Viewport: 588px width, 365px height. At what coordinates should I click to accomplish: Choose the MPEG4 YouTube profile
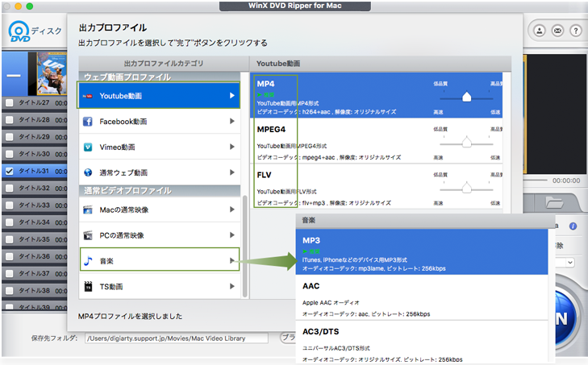coord(376,141)
